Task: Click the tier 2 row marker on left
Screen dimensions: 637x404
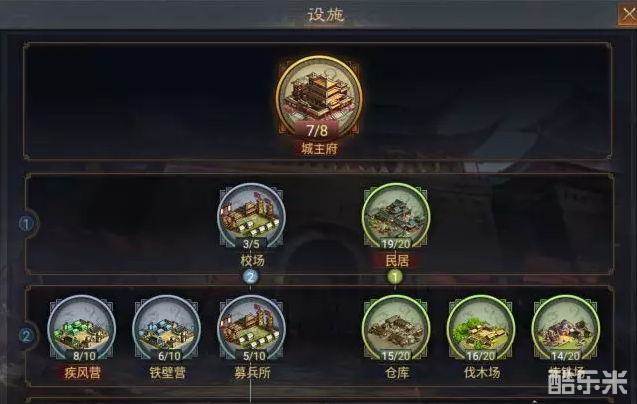Action: coord(27,336)
